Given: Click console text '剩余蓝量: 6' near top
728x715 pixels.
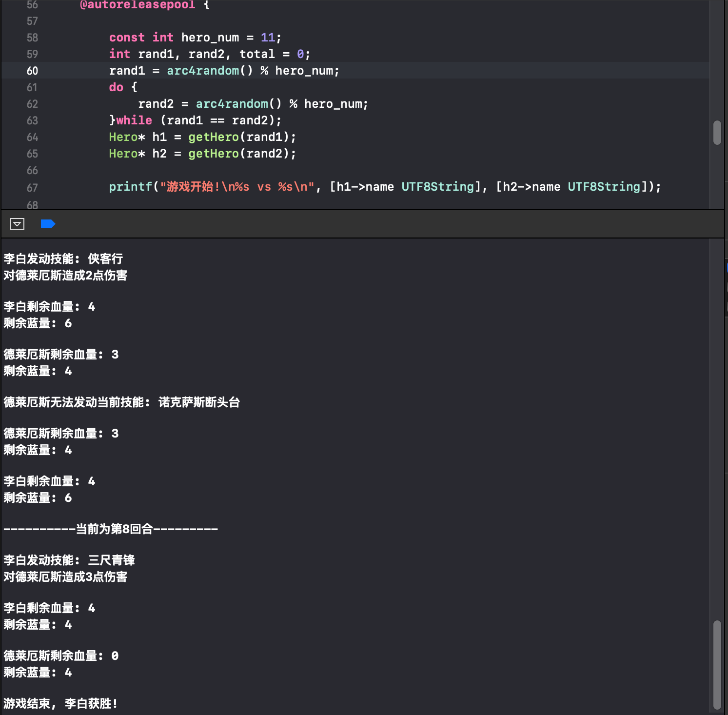Looking at the screenshot, I should 38,323.
